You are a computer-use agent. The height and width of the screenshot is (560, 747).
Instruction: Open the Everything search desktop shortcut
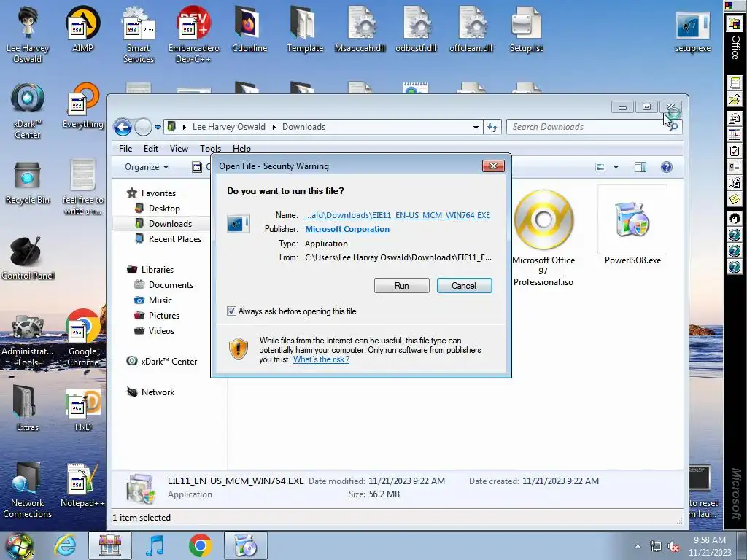[83, 106]
